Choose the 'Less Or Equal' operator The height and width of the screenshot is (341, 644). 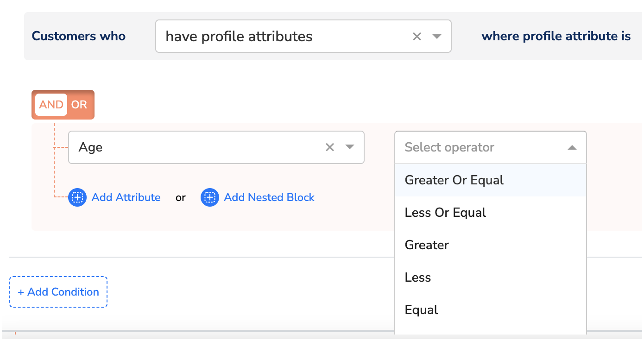tap(445, 213)
